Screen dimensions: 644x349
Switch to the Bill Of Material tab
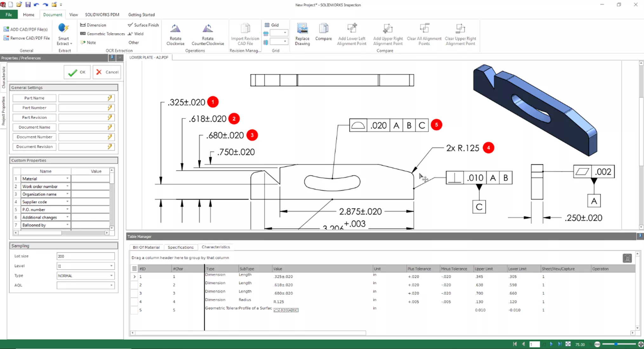[146, 247]
